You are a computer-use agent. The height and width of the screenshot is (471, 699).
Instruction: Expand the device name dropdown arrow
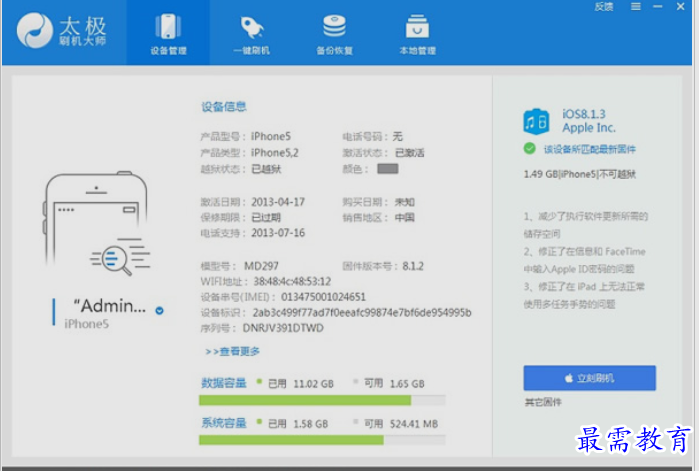coord(159,311)
